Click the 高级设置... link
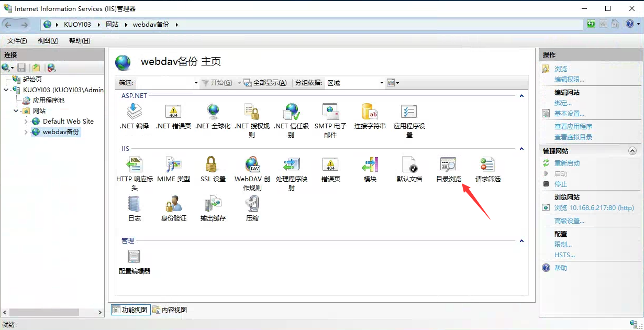Screen dimensions: 644x330 click(x=569, y=221)
